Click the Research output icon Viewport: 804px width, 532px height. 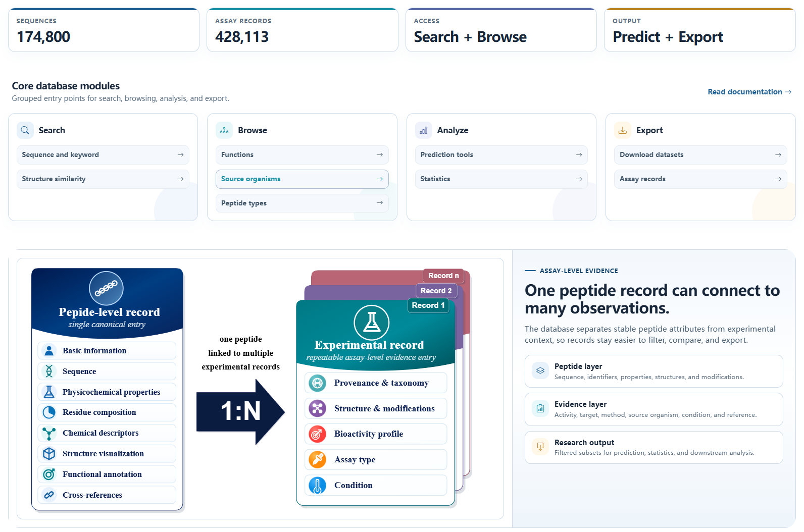(x=540, y=447)
